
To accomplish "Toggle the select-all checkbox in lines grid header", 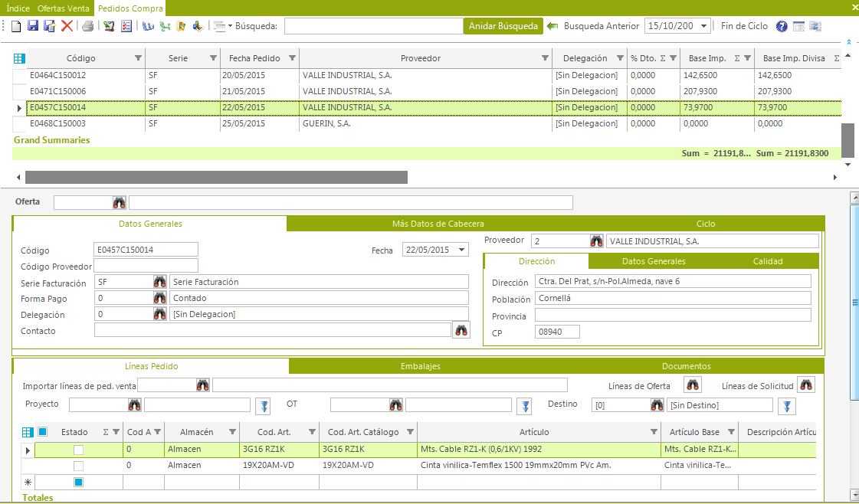I will pyautogui.click(x=43, y=432).
